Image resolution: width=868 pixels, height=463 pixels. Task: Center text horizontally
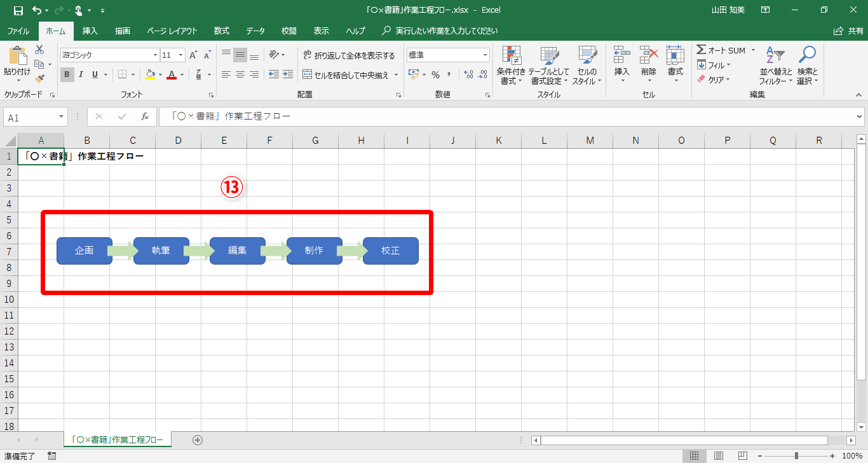point(240,74)
